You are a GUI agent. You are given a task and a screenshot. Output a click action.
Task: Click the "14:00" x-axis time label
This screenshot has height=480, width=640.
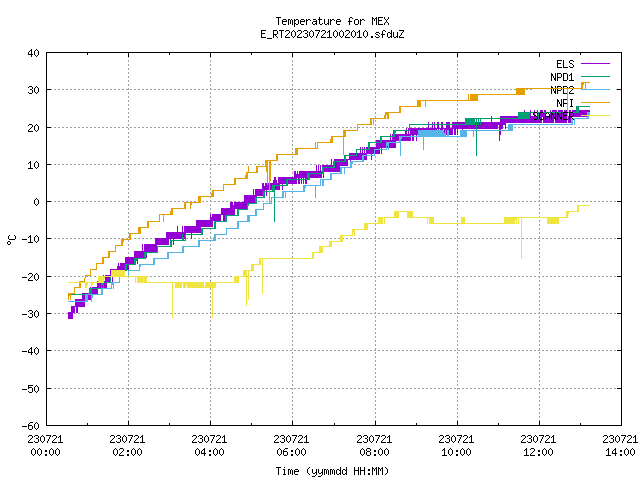tap(620, 452)
